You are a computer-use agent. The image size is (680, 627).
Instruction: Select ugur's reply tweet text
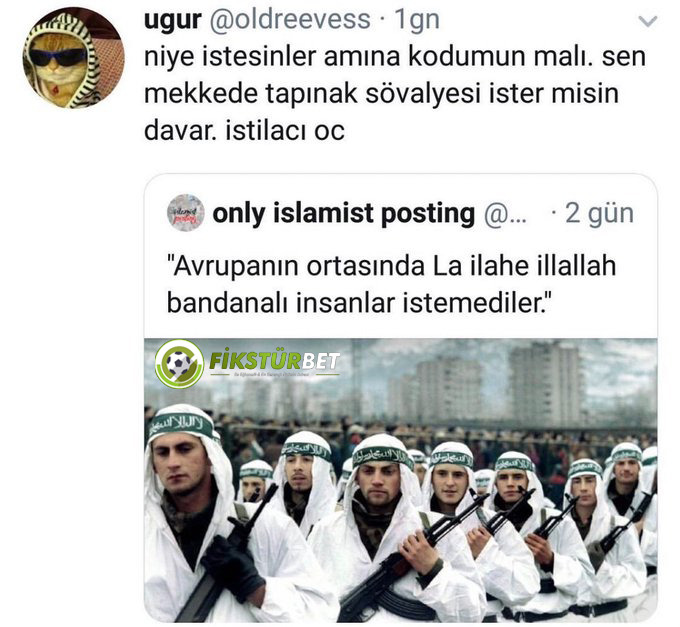click(x=395, y=93)
